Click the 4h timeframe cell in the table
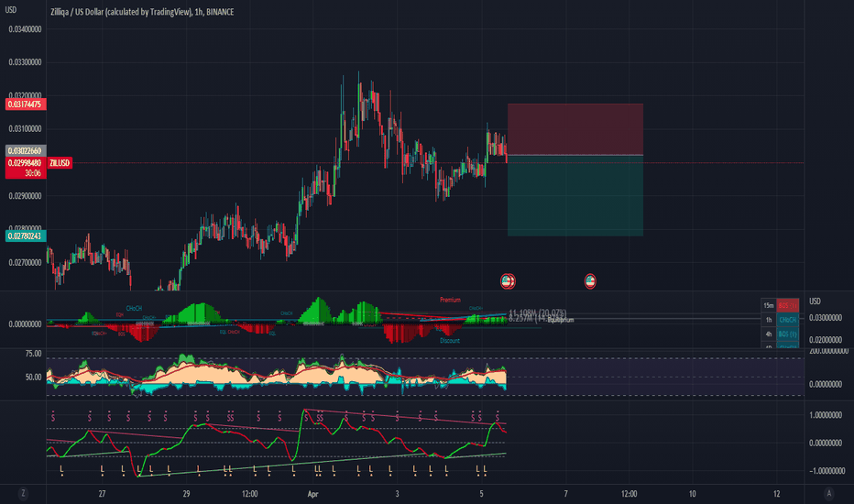Image resolution: width=854 pixels, height=504 pixels. coord(769,334)
